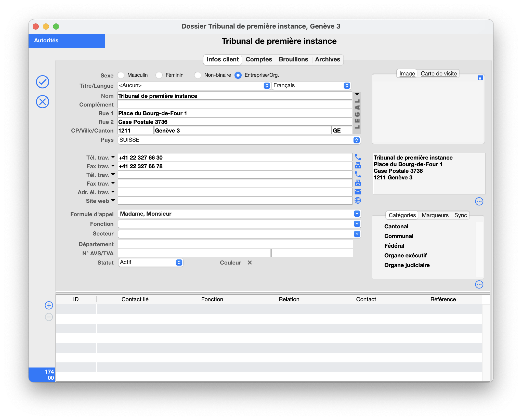Click the Couleur X clear icon
The image size is (522, 420).
[250, 262]
